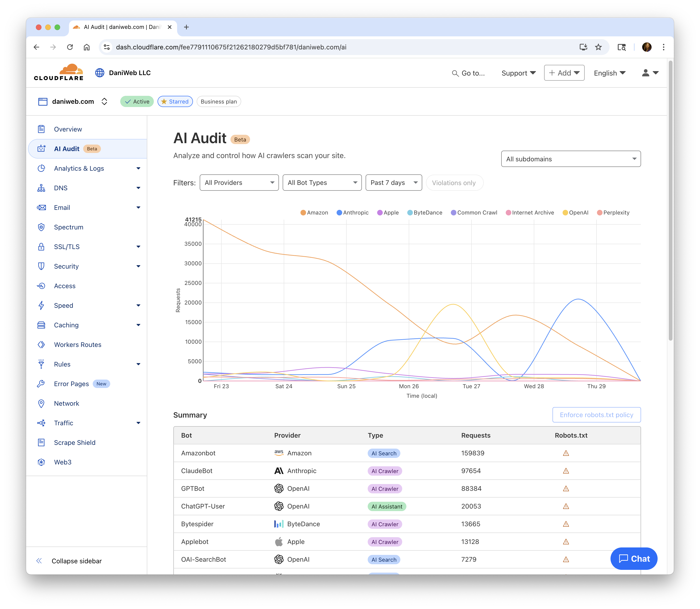Click the Workers Routes icon
This screenshot has width=700, height=609.
[x=41, y=345]
